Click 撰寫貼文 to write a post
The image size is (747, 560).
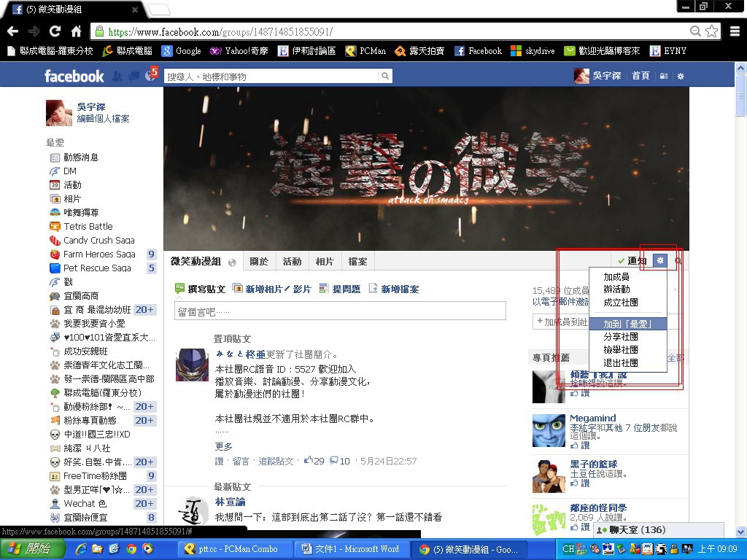pos(200,289)
